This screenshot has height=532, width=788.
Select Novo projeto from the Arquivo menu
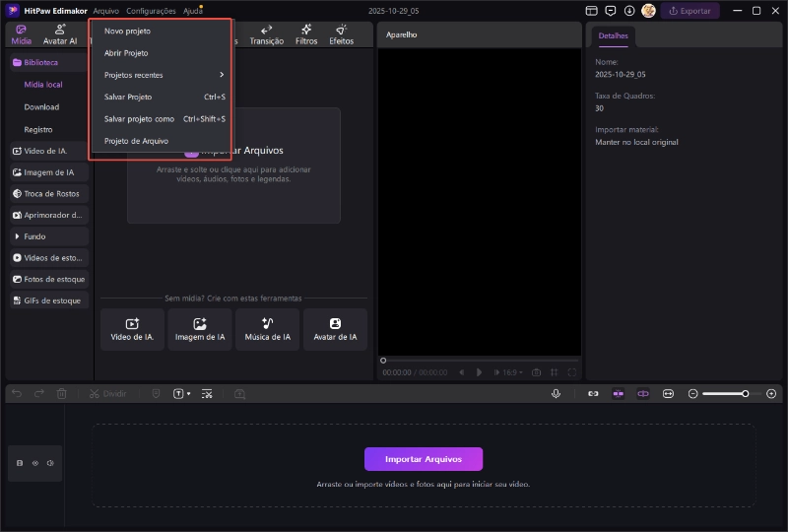128,32
